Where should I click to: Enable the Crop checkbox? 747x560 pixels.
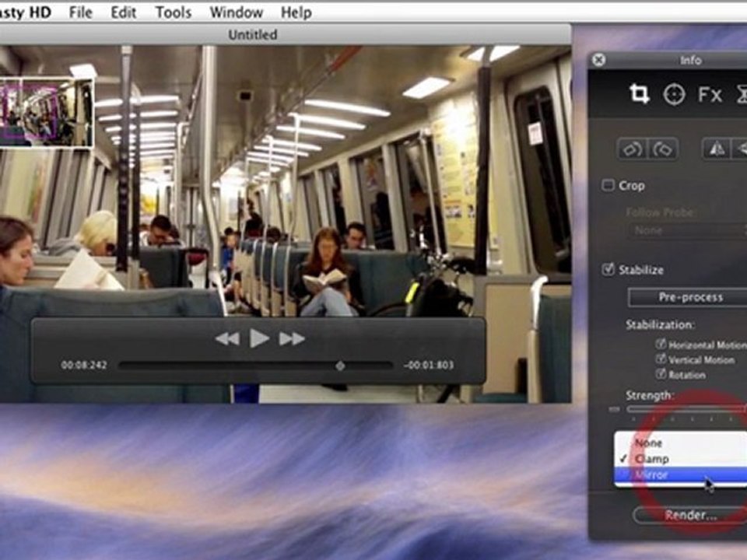click(608, 185)
